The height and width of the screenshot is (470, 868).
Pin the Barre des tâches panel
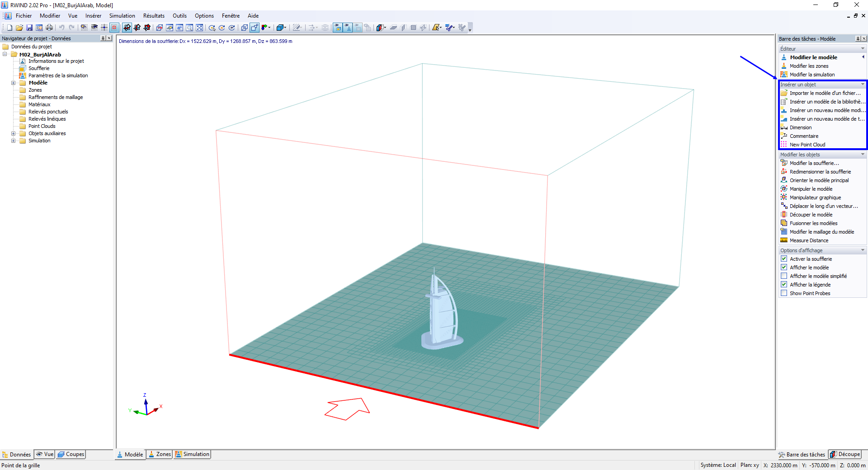tap(858, 39)
